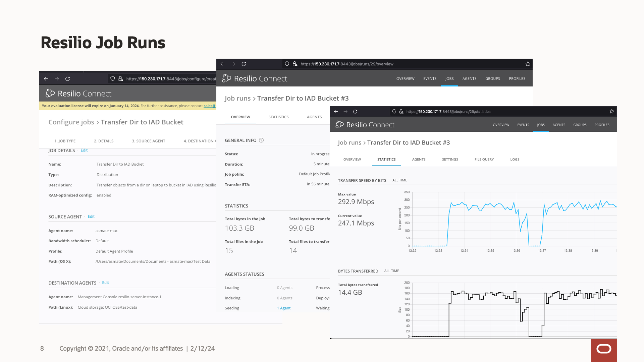Open the ALL TIME selector for Transfer speed by bits

tap(399, 180)
